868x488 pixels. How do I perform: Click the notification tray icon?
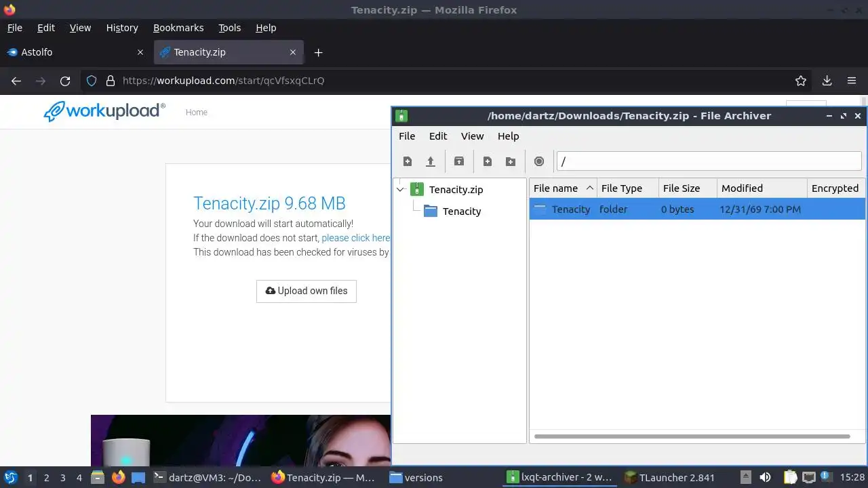click(826, 476)
